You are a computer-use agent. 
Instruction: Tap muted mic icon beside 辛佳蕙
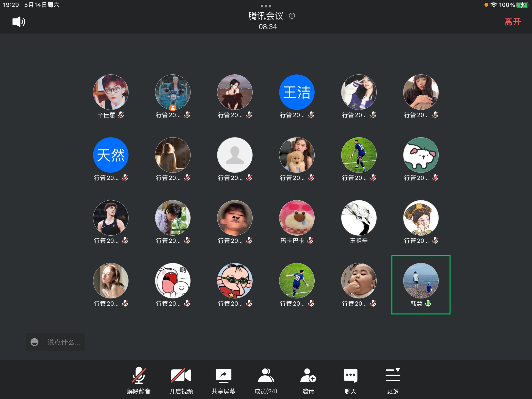pyautogui.click(x=121, y=115)
